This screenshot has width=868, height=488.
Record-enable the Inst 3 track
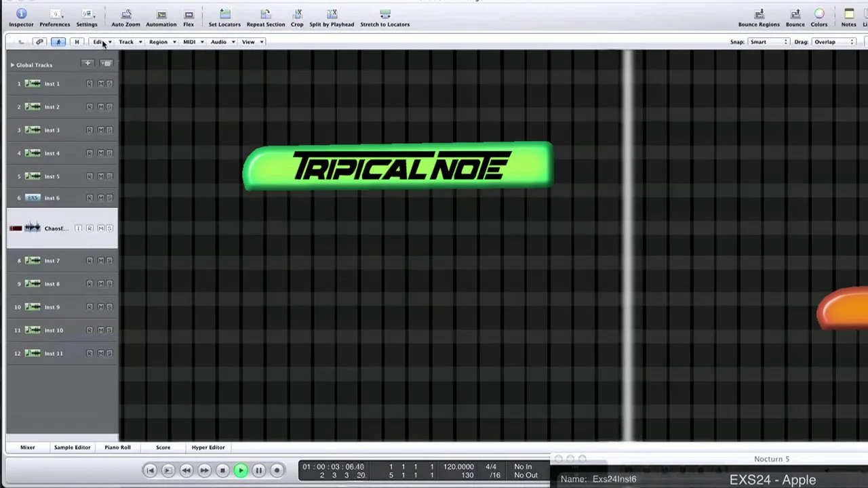[90, 130]
